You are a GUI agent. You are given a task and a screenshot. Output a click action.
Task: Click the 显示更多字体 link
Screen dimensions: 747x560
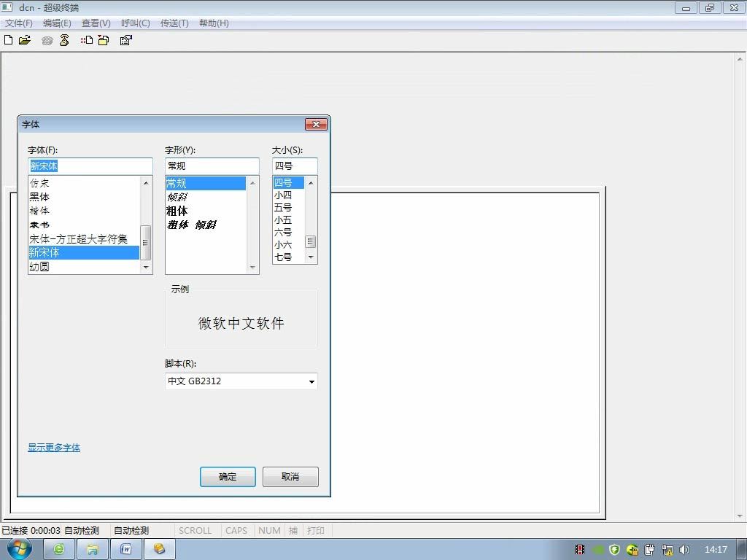(54, 448)
